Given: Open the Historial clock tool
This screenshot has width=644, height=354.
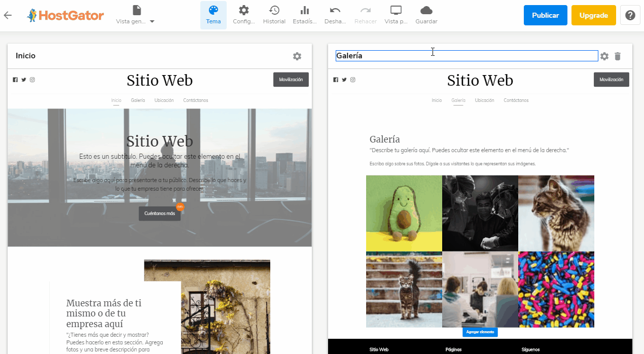Looking at the screenshot, I should pyautogui.click(x=274, y=15).
